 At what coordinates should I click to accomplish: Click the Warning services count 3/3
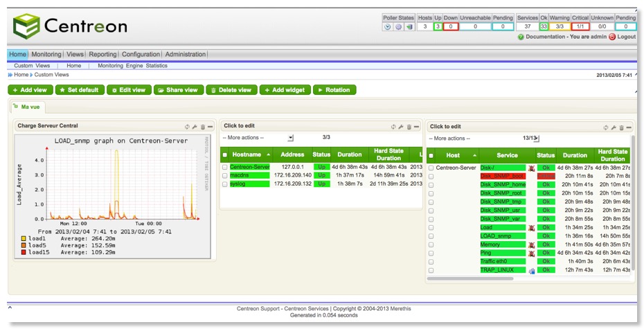(560, 27)
